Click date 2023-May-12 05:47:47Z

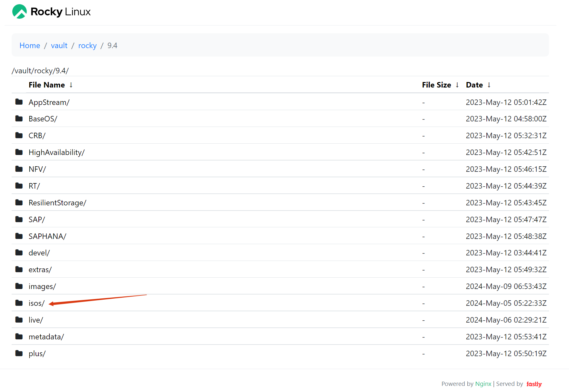[506, 220]
